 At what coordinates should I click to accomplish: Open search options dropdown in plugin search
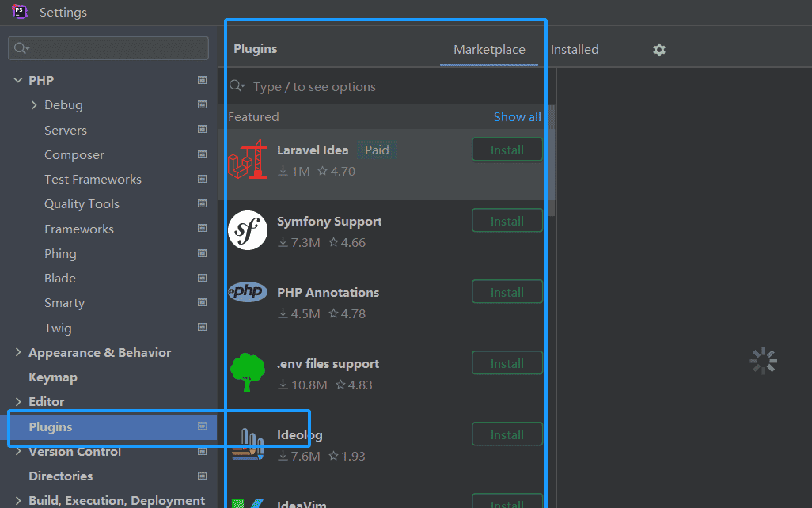click(x=237, y=86)
